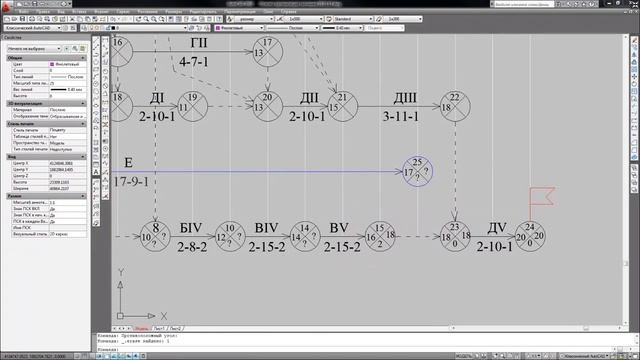Select the Polygon draw tool
The image size is (640, 360).
(x=96, y=62)
